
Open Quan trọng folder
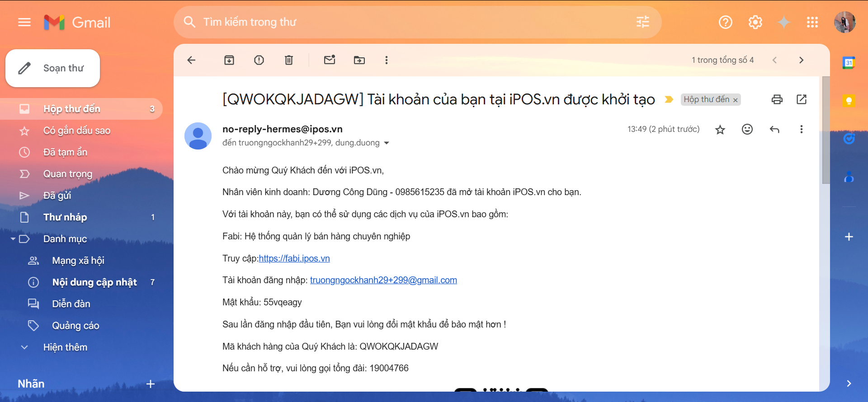click(x=81, y=174)
